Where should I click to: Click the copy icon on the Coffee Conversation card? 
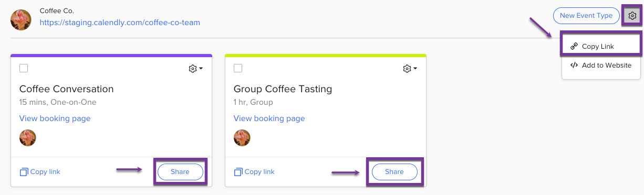click(x=24, y=172)
